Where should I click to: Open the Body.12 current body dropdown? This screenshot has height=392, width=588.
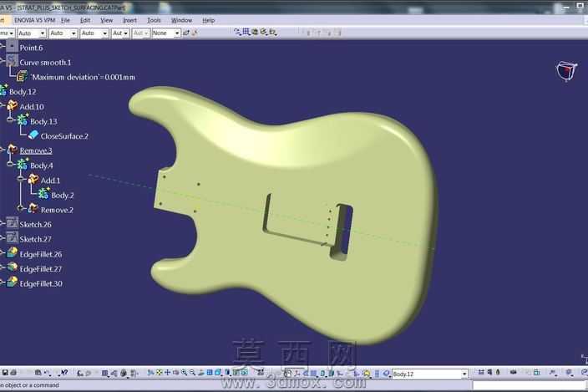pyautogui.click(x=464, y=374)
